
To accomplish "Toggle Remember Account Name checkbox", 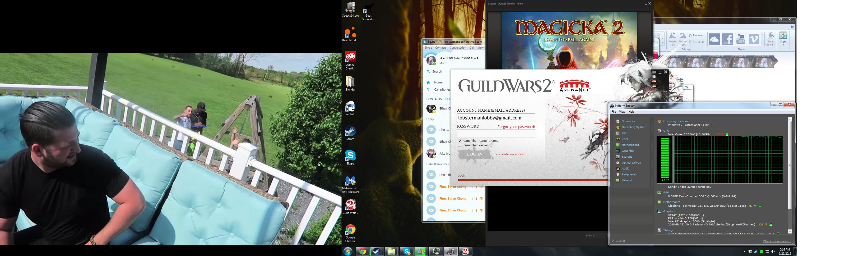I will 460,141.
